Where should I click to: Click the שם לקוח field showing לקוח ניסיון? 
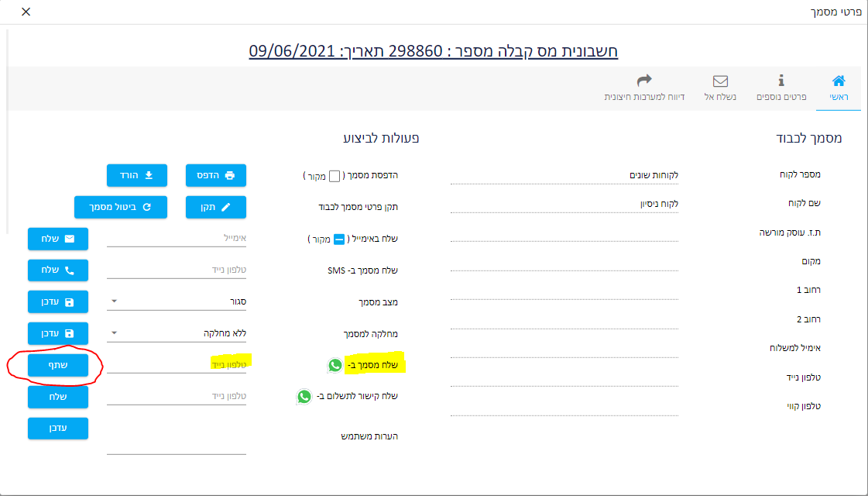pos(564,204)
